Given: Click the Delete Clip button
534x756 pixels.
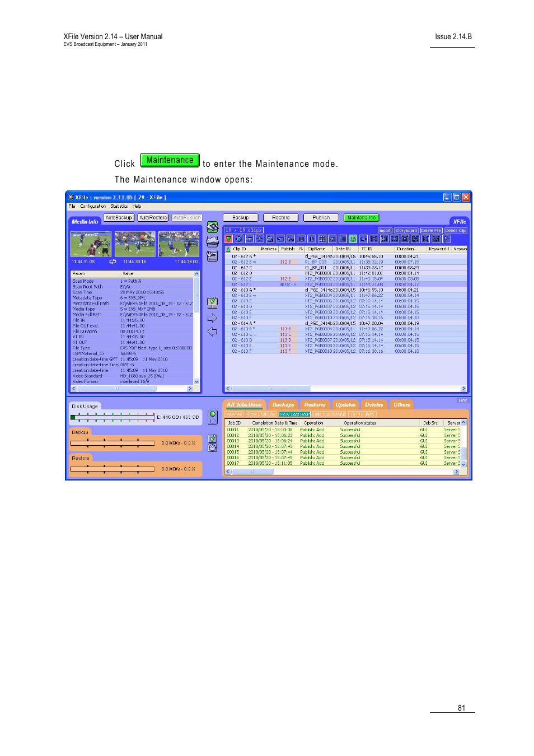Looking at the screenshot, I should [x=455, y=231].
